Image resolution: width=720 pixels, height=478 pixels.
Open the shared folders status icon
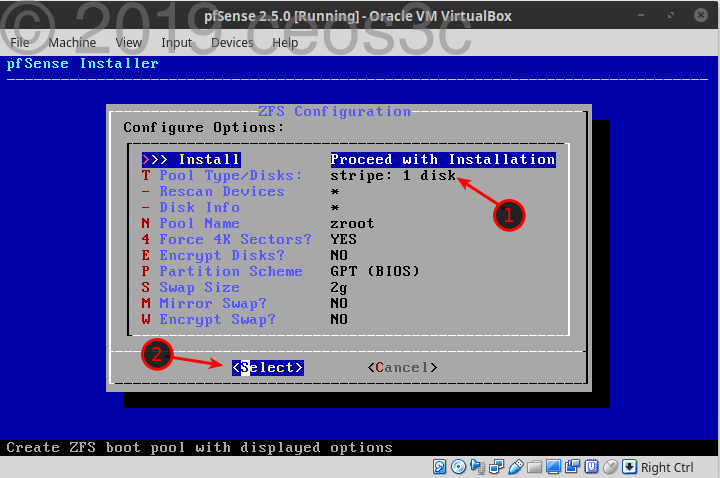click(x=534, y=467)
